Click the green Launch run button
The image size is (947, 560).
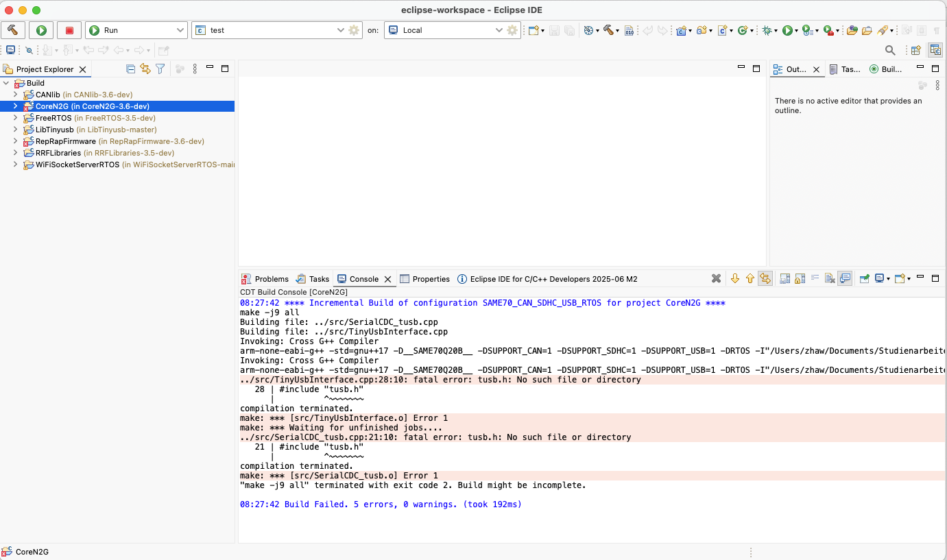[x=41, y=30]
